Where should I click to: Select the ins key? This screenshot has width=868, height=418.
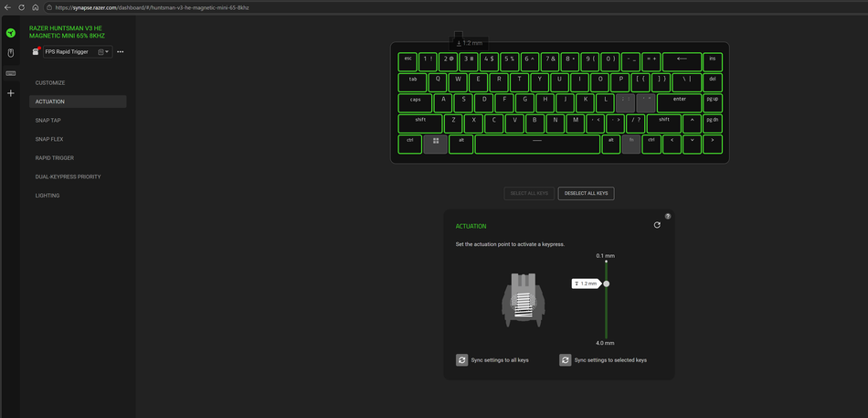coord(713,62)
